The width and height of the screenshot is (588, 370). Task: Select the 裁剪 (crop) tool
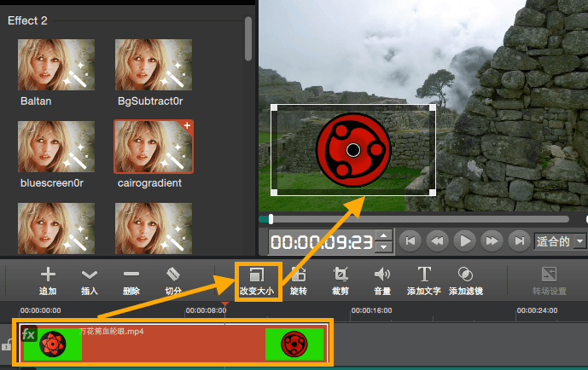tap(341, 275)
